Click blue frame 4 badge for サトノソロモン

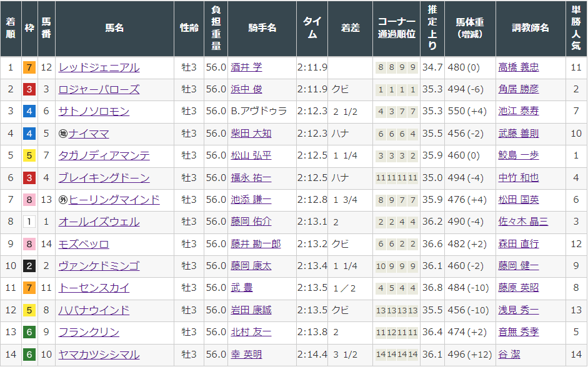coord(29,112)
